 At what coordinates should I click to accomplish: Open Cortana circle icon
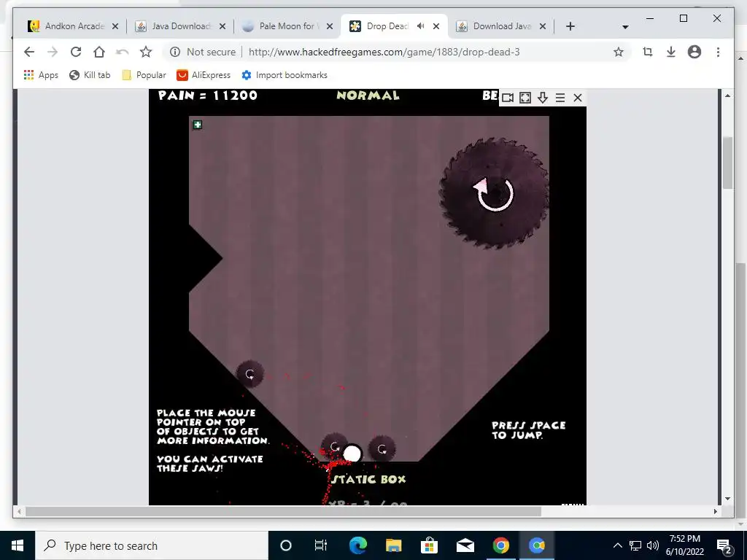pyautogui.click(x=285, y=545)
